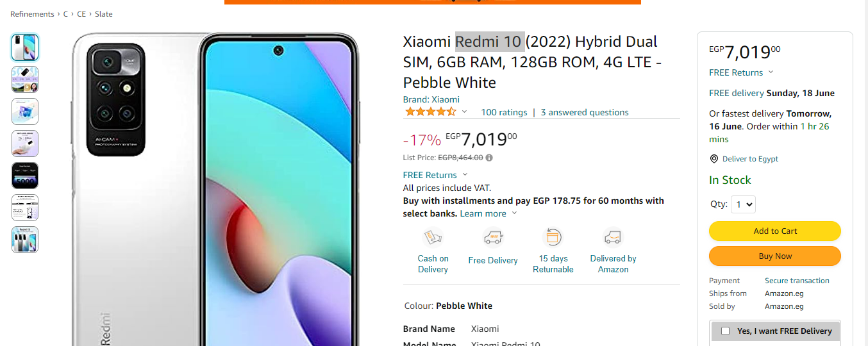Open the Qty quantity dropdown
Image resolution: width=868 pixels, height=346 pixels.
click(x=744, y=204)
